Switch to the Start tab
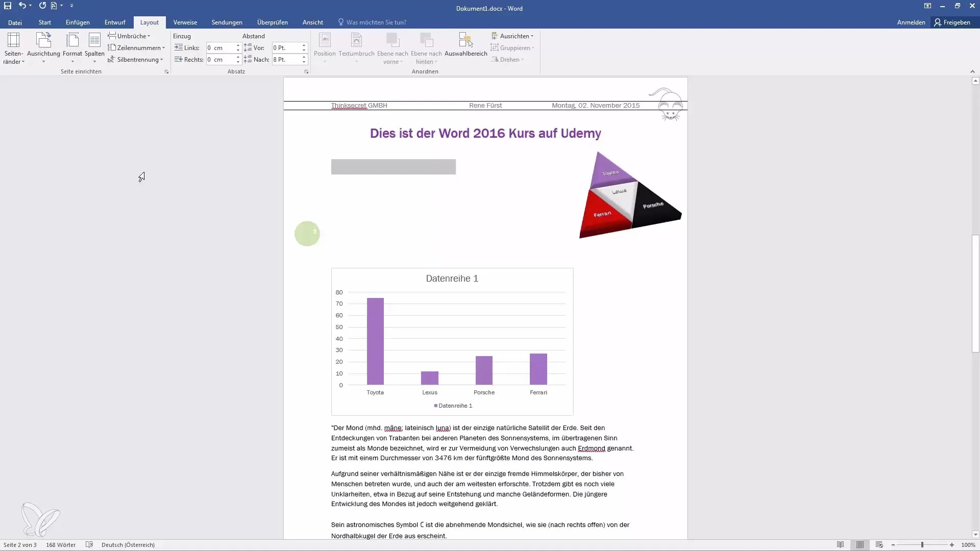Image resolution: width=980 pixels, height=551 pixels. 45,22
